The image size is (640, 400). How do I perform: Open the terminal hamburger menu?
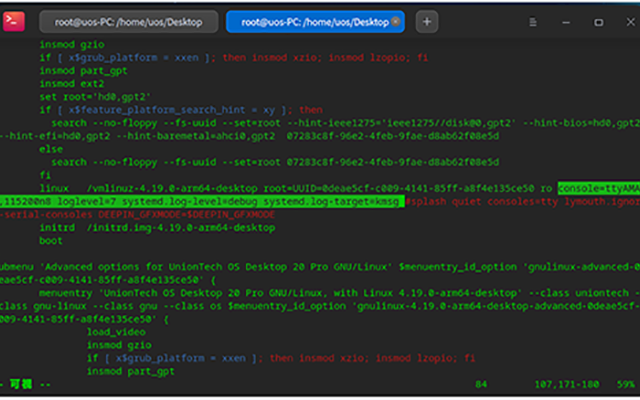click(x=534, y=20)
